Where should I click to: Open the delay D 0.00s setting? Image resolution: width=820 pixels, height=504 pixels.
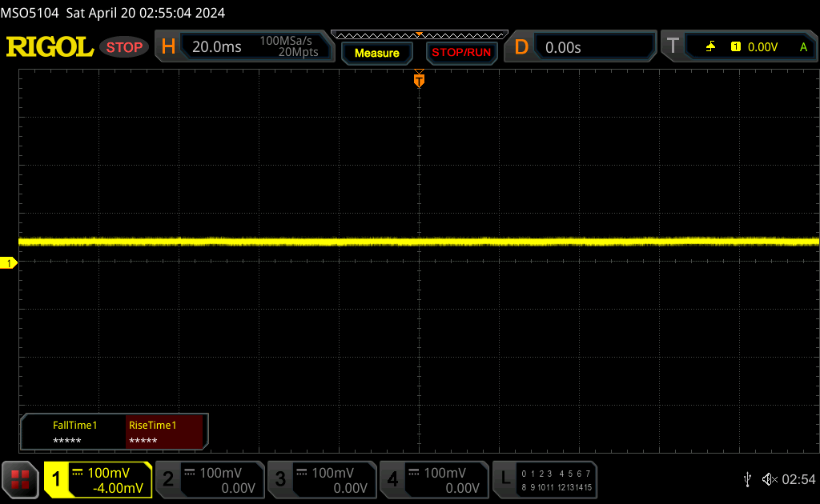tap(563, 47)
